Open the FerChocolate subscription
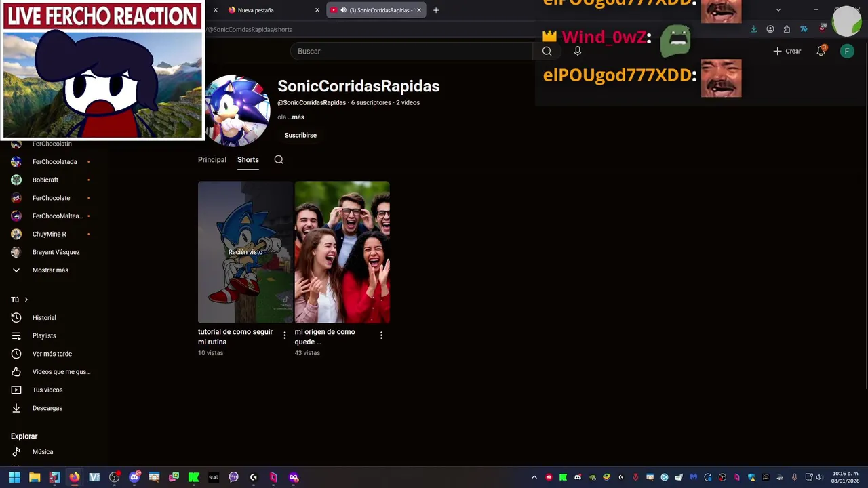Screen dimensions: 868x488 [52, 198]
